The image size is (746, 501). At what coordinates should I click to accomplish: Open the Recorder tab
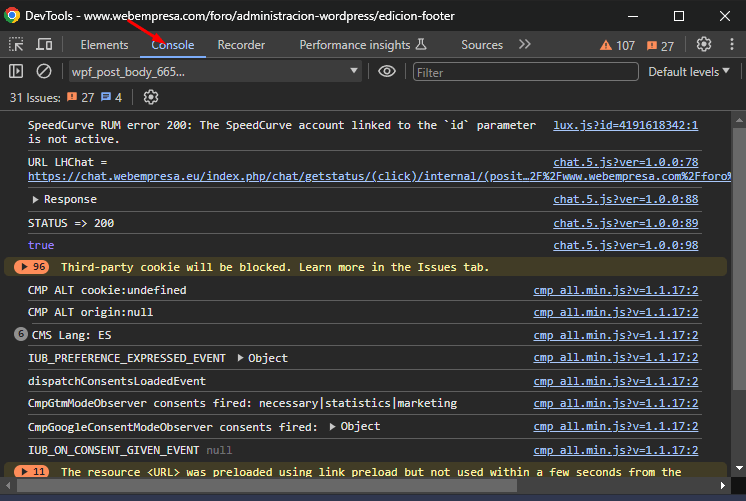point(241,45)
